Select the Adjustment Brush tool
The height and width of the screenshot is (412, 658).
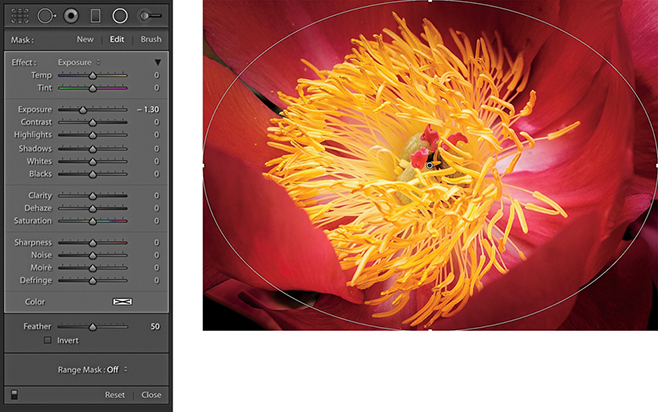pyautogui.click(x=150, y=16)
